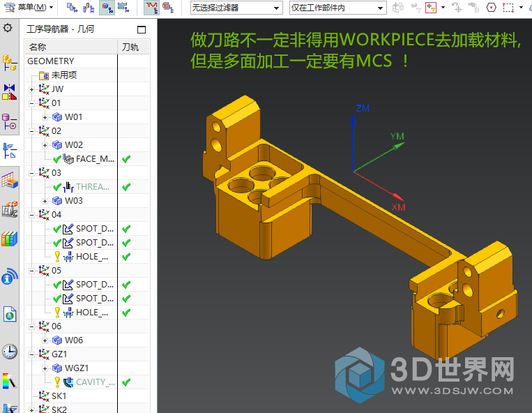Expand the WGZ1 workpiece node
532x413 pixels.
(45, 368)
